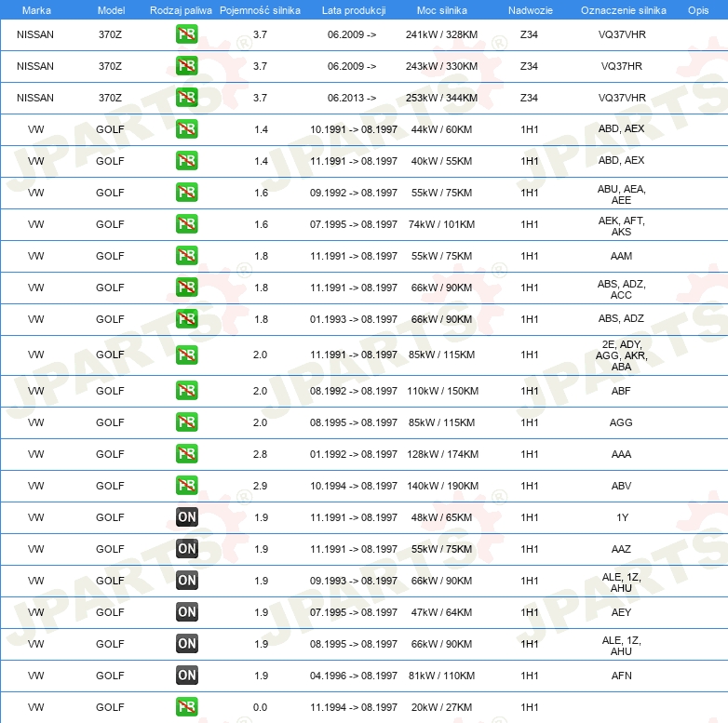Click engine code AAM

(x=621, y=256)
